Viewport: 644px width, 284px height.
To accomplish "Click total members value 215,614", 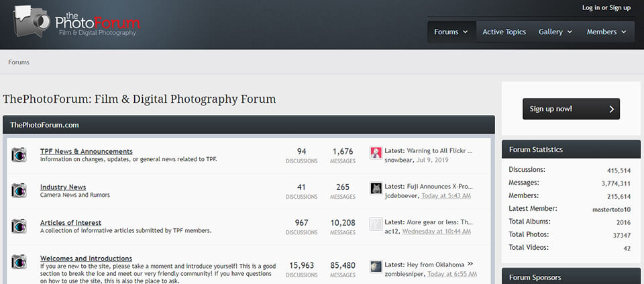I will (x=619, y=197).
